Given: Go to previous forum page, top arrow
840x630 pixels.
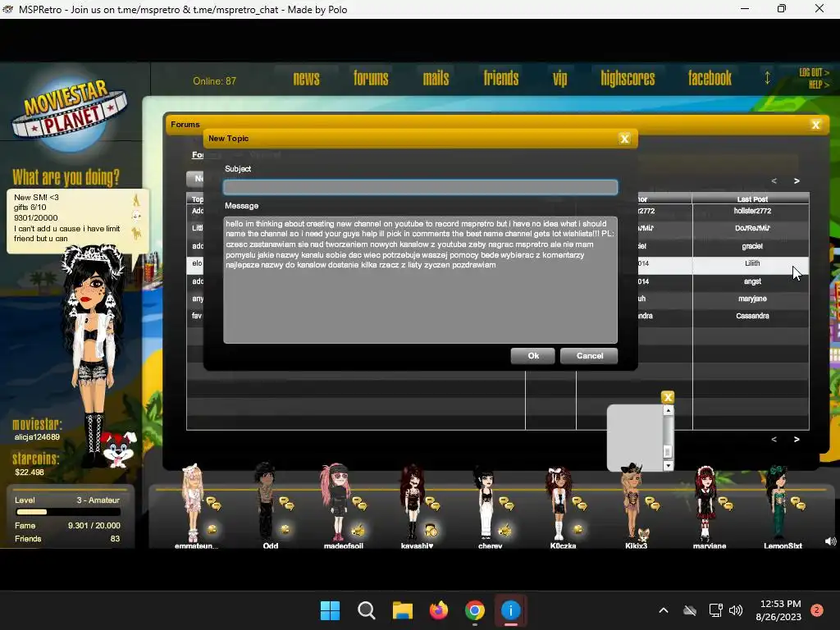Looking at the screenshot, I should [x=774, y=181].
